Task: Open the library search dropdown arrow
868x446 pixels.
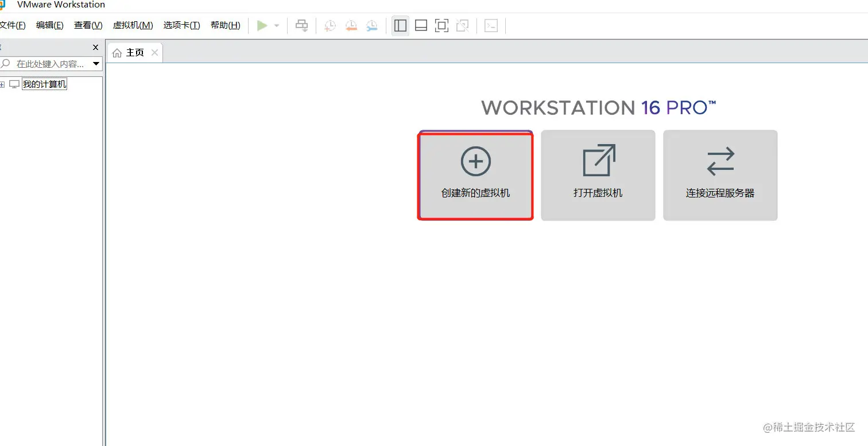Action: click(x=96, y=64)
